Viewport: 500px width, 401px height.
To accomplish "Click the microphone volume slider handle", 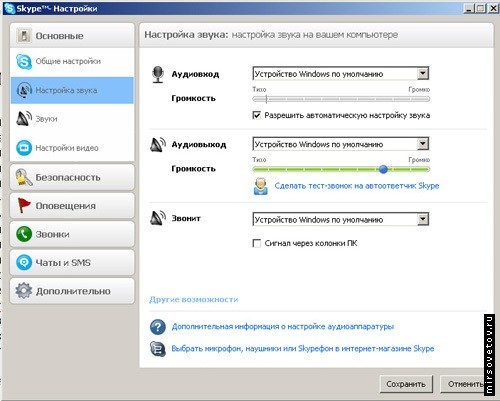I will point(266,99).
